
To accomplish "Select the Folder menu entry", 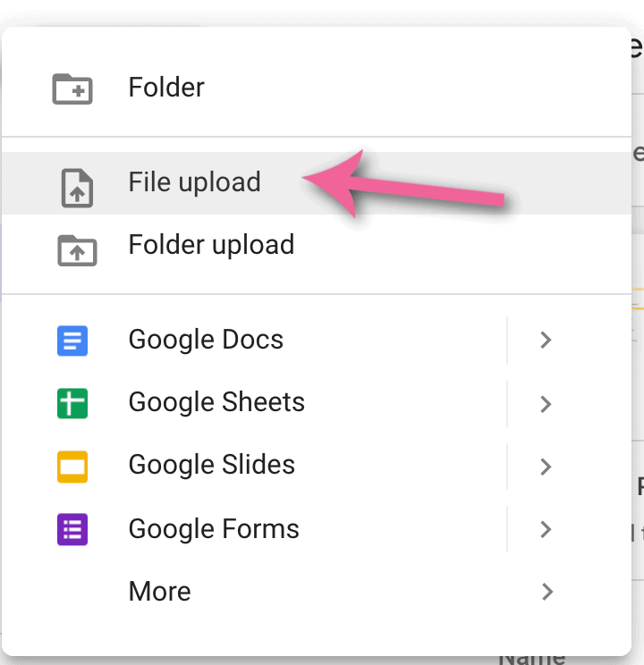I will (x=317, y=88).
